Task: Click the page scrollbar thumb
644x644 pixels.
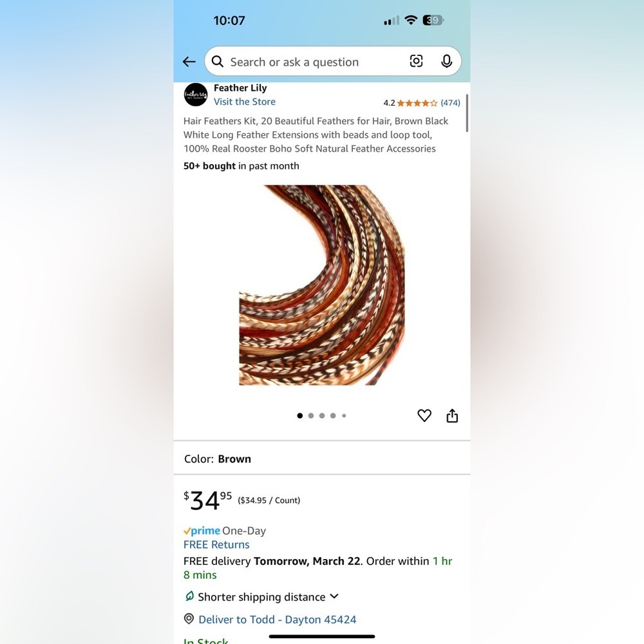Action: [x=467, y=113]
